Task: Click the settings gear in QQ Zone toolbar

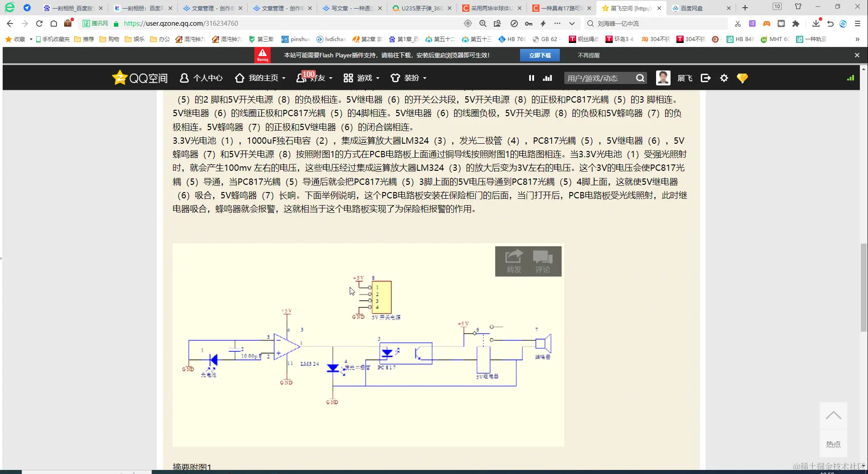Action: tap(724, 77)
